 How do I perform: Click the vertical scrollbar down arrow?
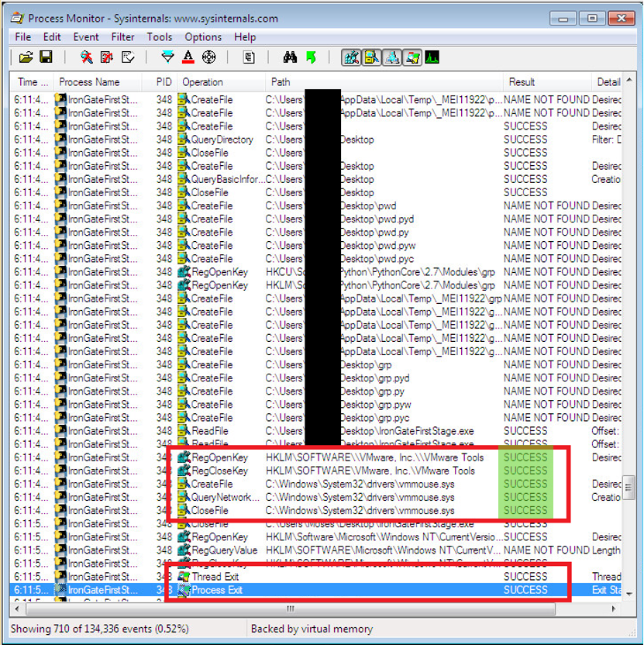click(x=629, y=594)
